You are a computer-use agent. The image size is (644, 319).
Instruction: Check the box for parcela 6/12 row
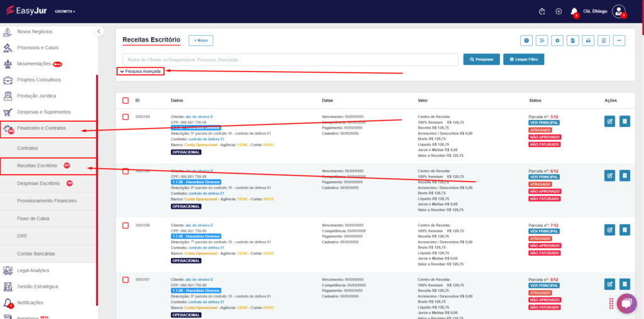tap(126, 171)
